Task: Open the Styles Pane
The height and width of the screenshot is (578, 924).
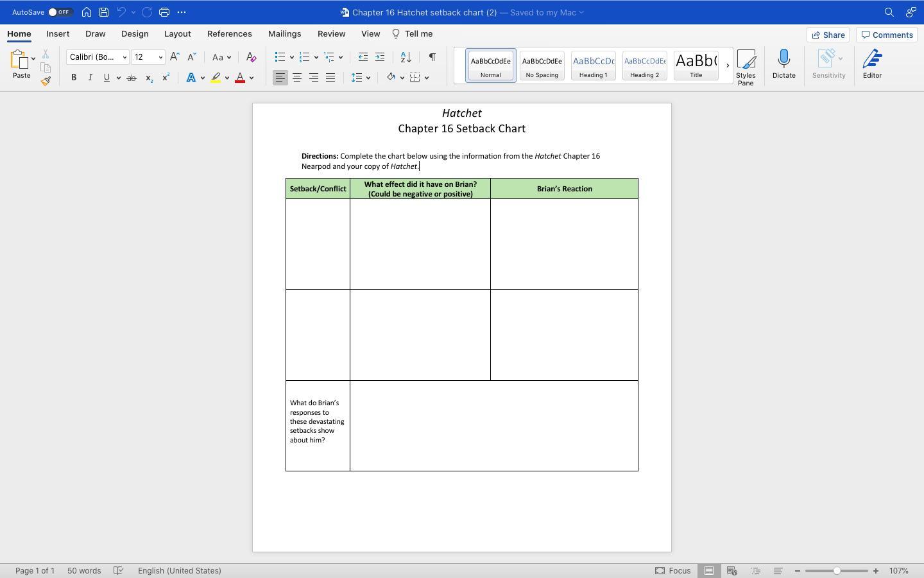Action: pos(746,67)
